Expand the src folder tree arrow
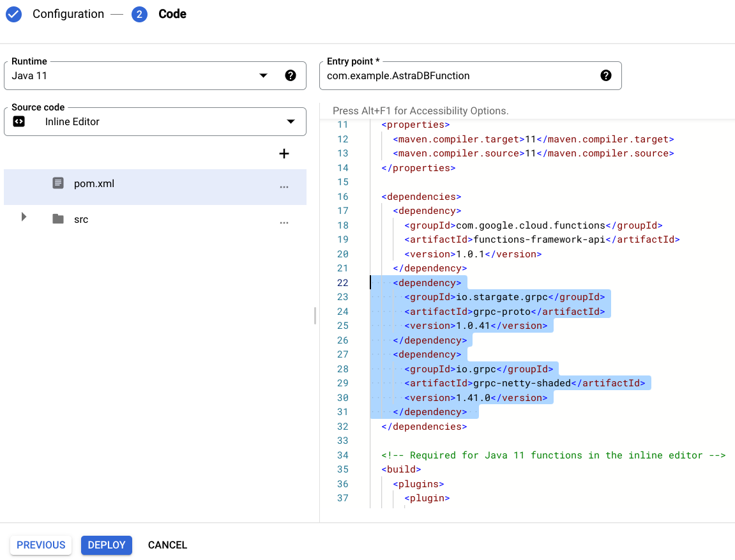Image resolution: width=735 pixels, height=560 pixels. [x=24, y=216]
